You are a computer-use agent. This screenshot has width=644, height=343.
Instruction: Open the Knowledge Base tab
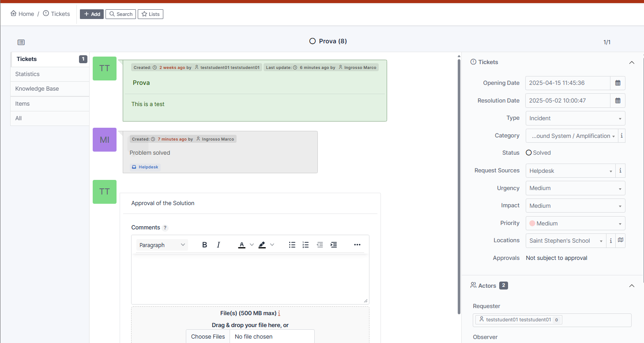37,89
